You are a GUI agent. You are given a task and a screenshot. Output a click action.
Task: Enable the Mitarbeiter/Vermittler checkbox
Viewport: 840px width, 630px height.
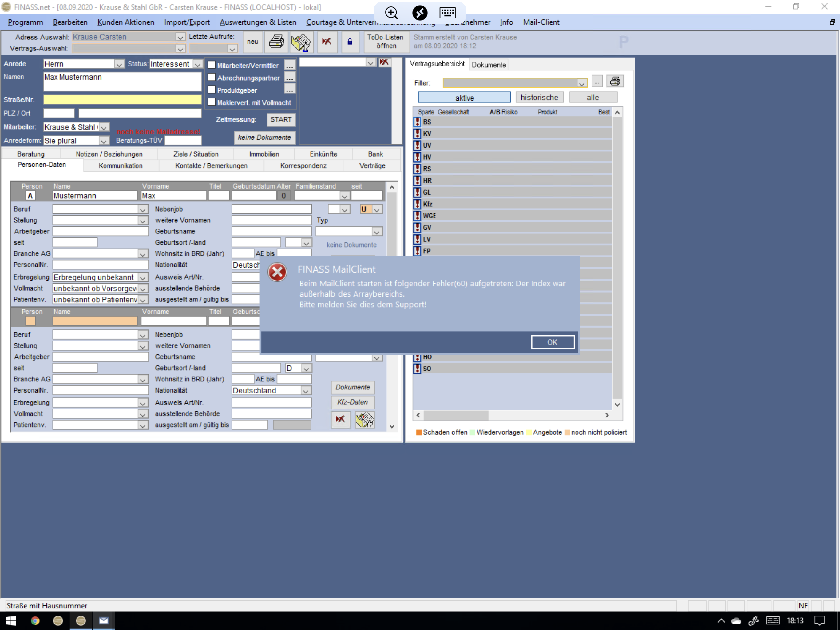coord(212,65)
